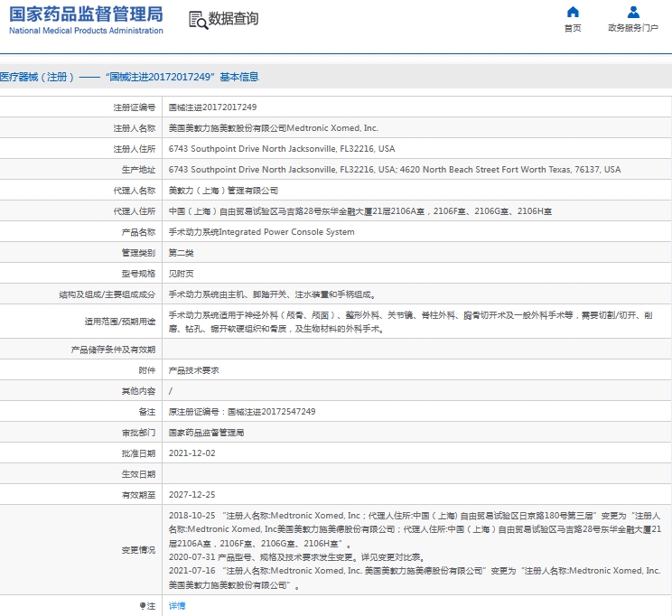Click the 审批部门 value 国家药品监督管理局

point(206,433)
